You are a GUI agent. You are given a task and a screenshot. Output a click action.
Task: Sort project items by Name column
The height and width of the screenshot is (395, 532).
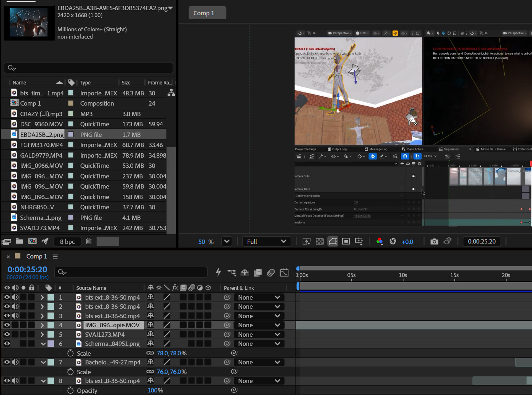click(19, 83)
